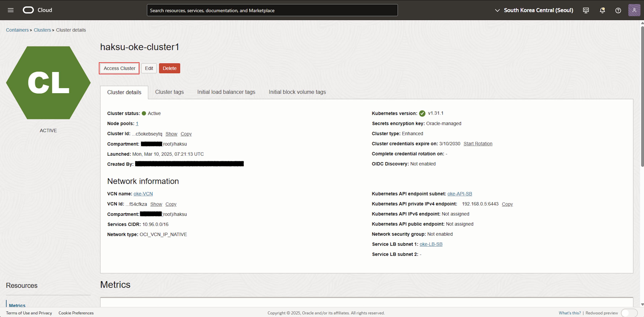Screen dimensions: 644x317
Task: Click the green CL cluster hexagon icon
Action: tap(48, 83)
